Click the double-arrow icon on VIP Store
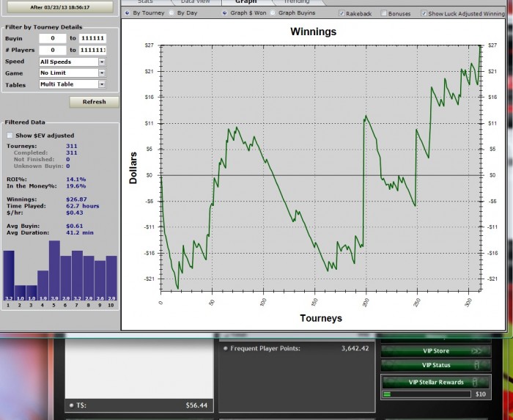The height and width of the screenshot is (420, 513). pyautogui.click(x=476, y=351)
